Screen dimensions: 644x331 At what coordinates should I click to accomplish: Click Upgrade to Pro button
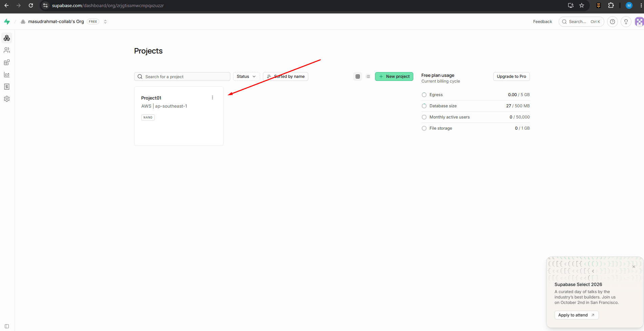tap(512, 76)
